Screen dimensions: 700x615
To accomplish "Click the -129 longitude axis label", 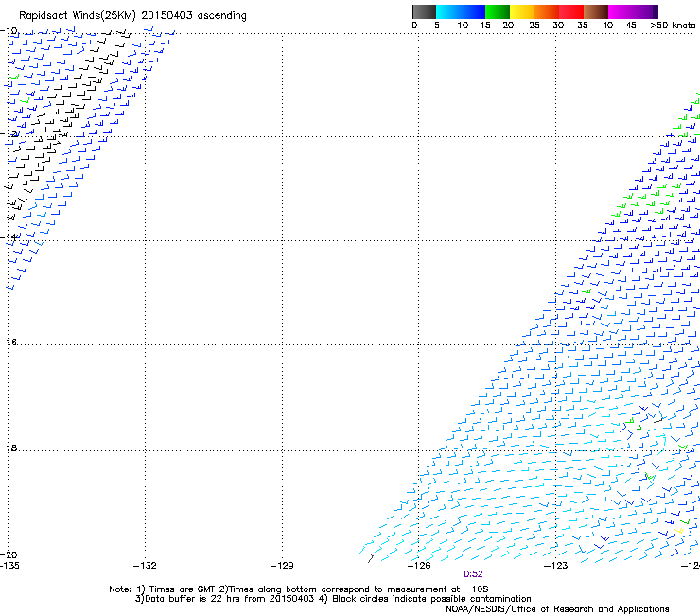I will (x=282, y=566).
